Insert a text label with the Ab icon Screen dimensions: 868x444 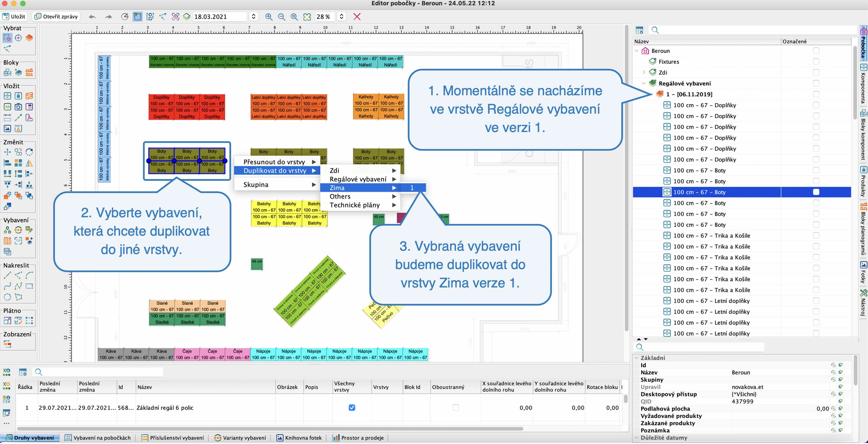7,107
